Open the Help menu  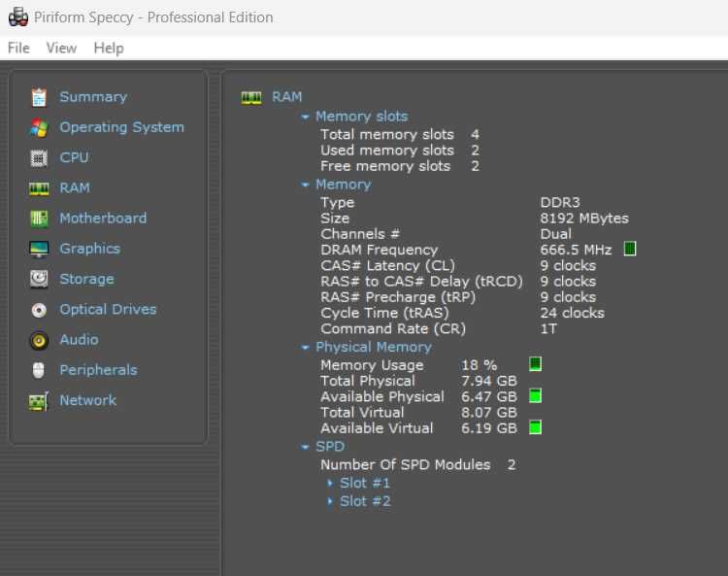pyautogui.click(x=109, y=48)
